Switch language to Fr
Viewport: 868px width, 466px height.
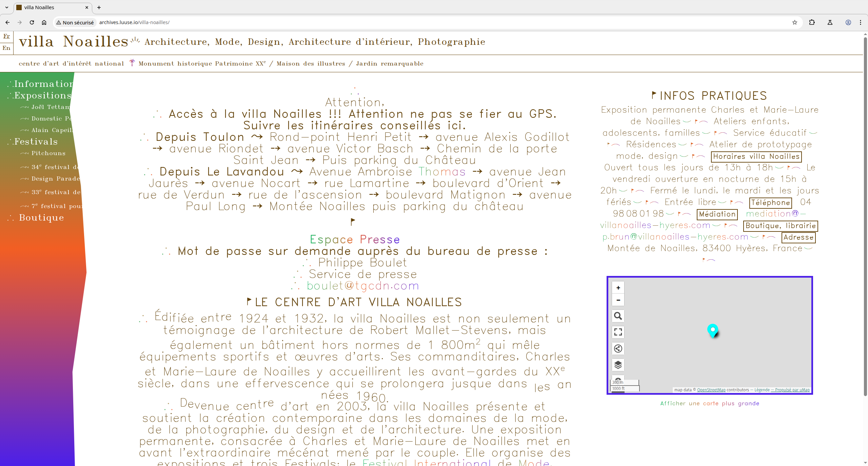[6, 36]
